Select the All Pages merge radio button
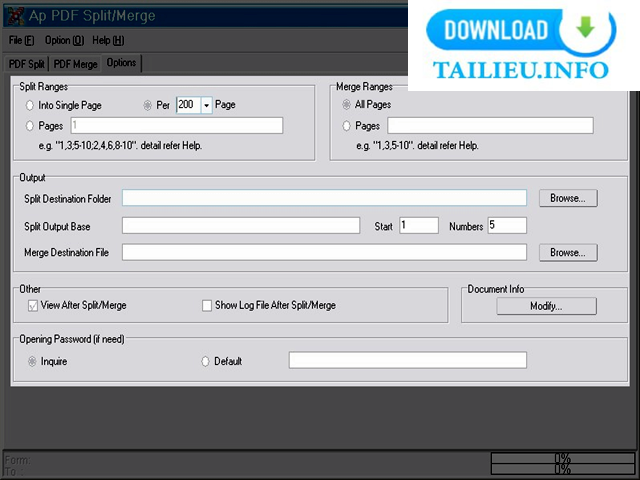The width and height of the screenshot is (640, 480). pos(346,105)
